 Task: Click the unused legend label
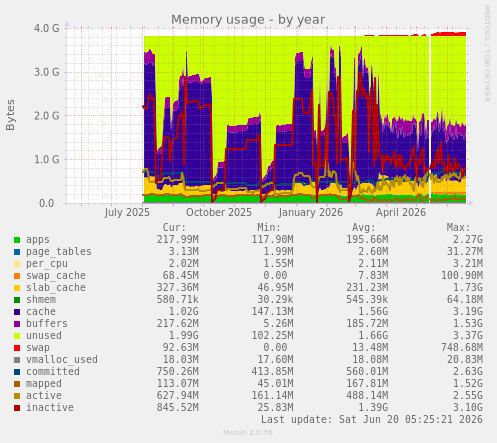[44, 336]
